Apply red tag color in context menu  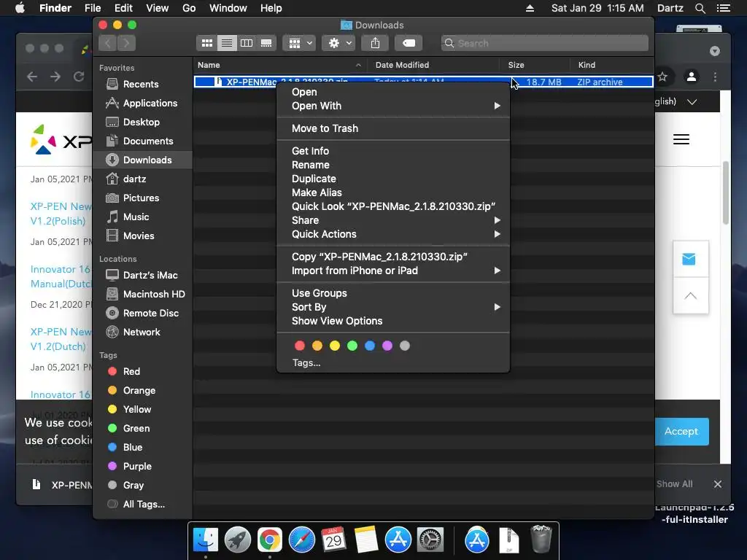coord(300,346)
